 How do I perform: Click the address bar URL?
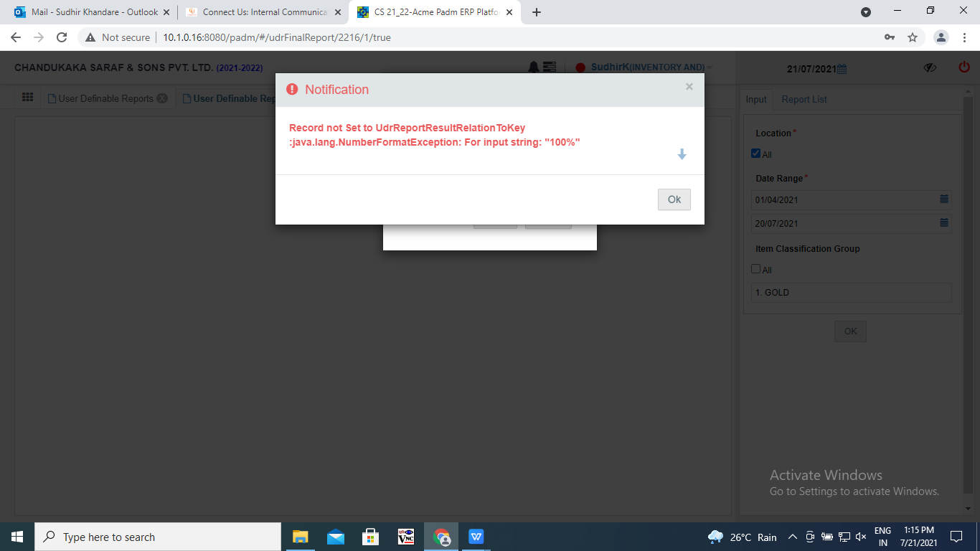click(277, 37)
